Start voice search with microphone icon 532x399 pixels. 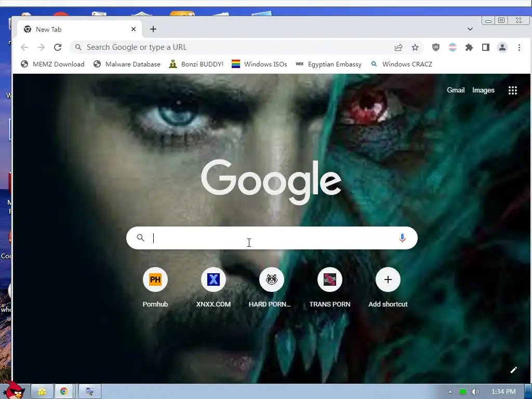(x=403, y=238)
